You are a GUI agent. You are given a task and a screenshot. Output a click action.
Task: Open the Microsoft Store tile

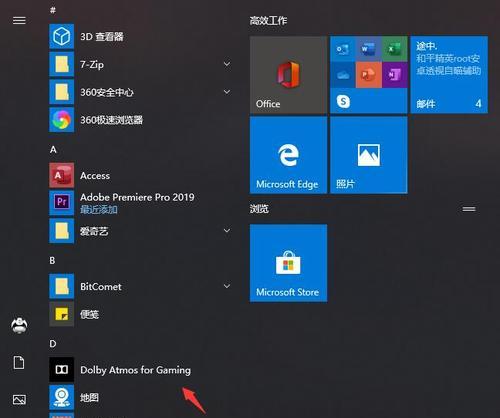(288, 263)
